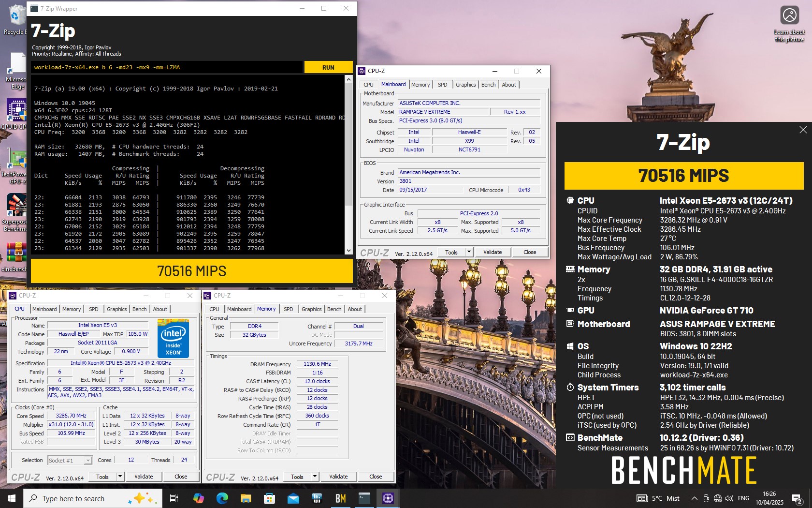
Task: Click scroll down arrow in 7-Zip console
Action: pyautogui.click(x=349, y=251)
